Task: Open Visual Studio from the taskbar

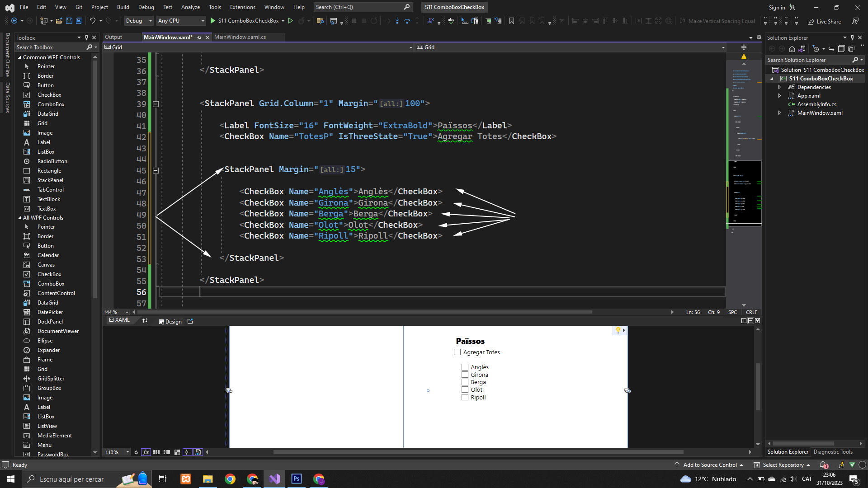Action: (x=274, y=479)
